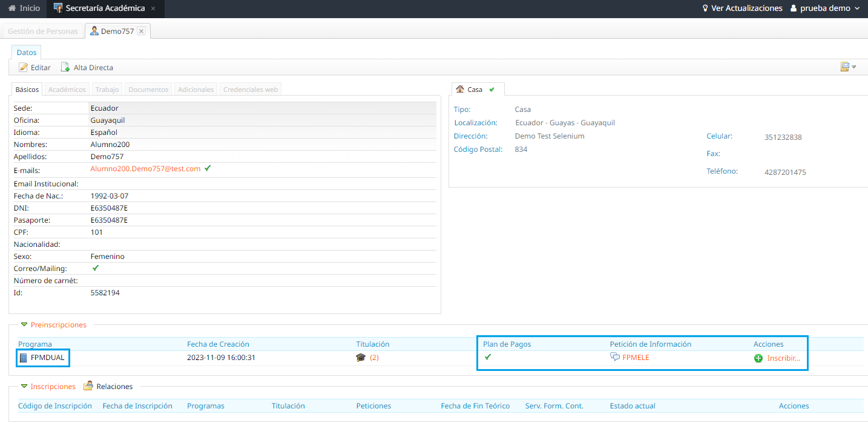Image resolution: width=868 pixels, height=429 pixels.
Task: Open the prueba demo user dropdown
Action: (x=825, y=8)
